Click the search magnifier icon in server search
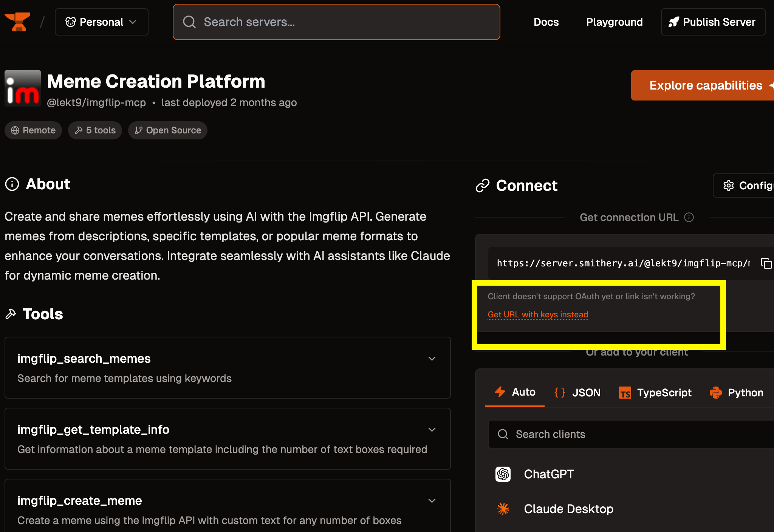Viewport: 774px width, 532px height. 189,22
